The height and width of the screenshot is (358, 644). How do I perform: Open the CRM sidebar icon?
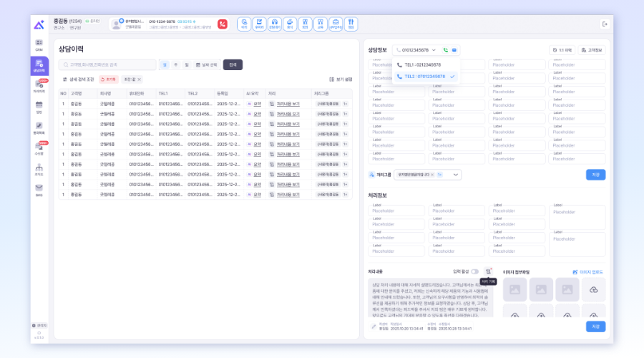39,44
